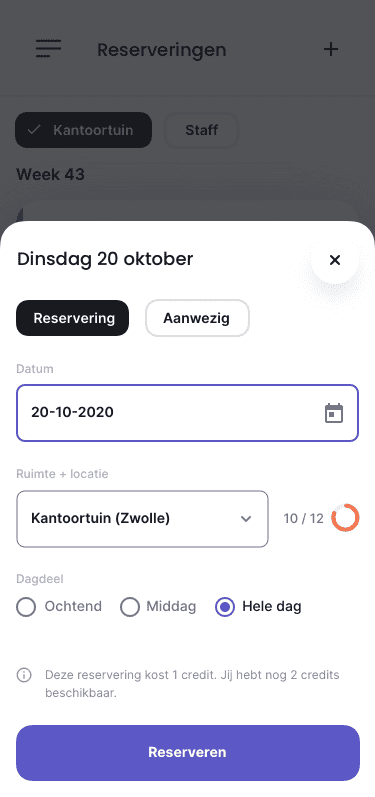Close the Dinsdag 20 oktober sheet

pyautogui.click(x=335, y=260)
